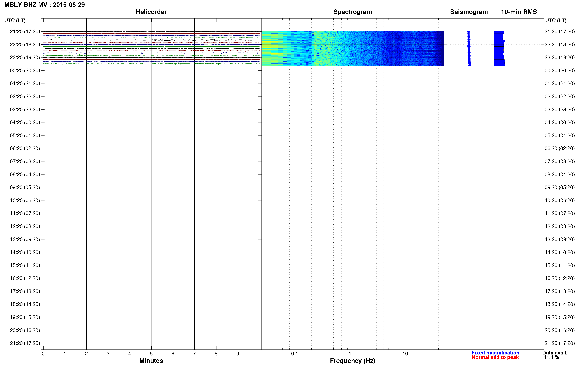This screenshot has width=588, height=368.
Task: Click the left-axis '22:20 (18:20)' time label
Action: pos(25,45)
